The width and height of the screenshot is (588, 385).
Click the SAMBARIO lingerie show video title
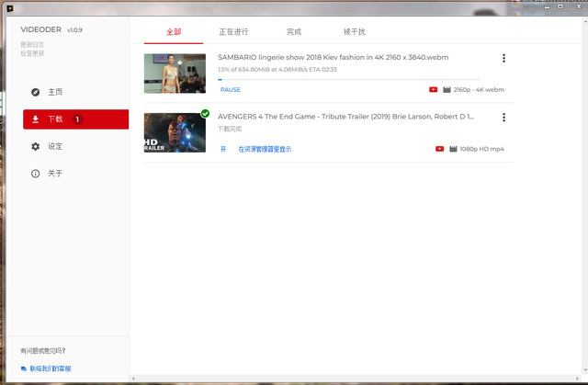pyautogui.click(x=333, y=57)
